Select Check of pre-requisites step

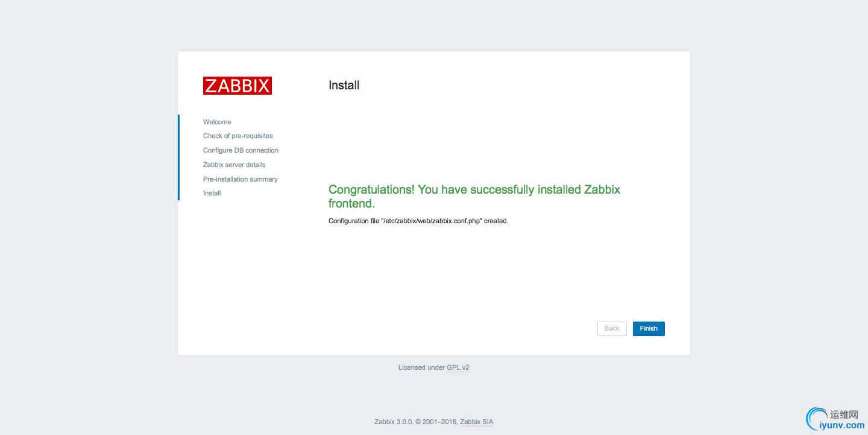click(238, 136)
